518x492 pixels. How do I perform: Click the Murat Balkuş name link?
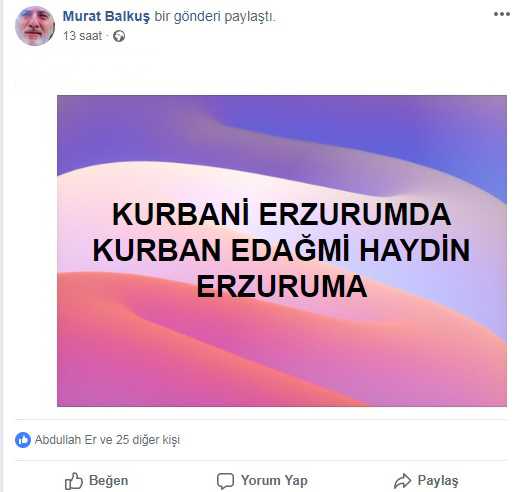click(x=106, y=16)
